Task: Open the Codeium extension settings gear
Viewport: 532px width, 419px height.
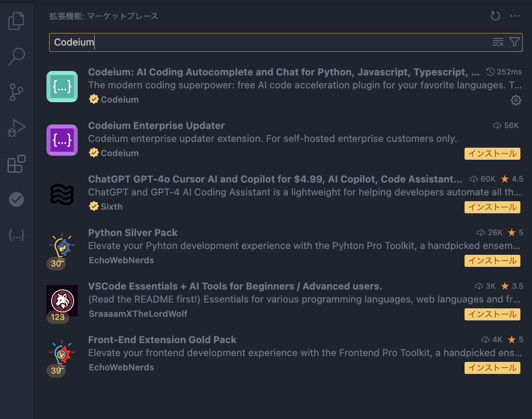Action: [x=516, y=100]
